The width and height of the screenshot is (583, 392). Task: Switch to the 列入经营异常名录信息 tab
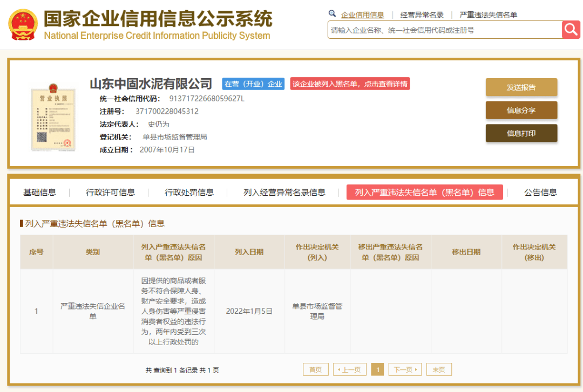tap(284, 192)
